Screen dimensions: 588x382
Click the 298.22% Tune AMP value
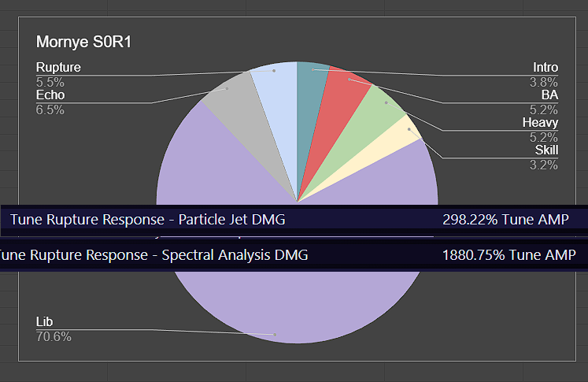tap(505, 220)
